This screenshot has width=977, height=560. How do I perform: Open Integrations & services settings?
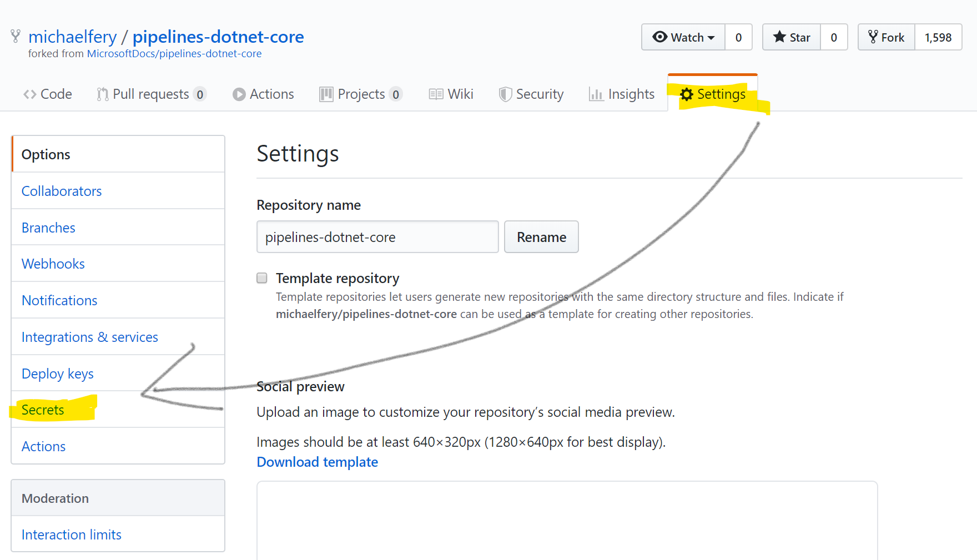118,337
